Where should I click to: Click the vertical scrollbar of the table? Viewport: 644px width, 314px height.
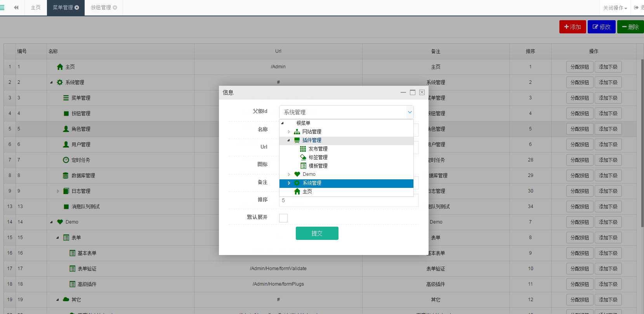642,143
